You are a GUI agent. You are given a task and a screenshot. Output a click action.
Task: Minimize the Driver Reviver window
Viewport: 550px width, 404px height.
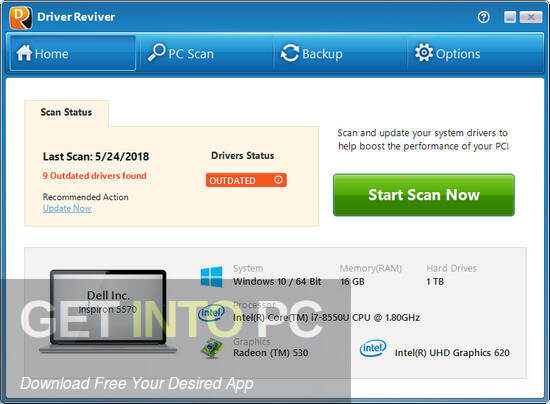510,17
